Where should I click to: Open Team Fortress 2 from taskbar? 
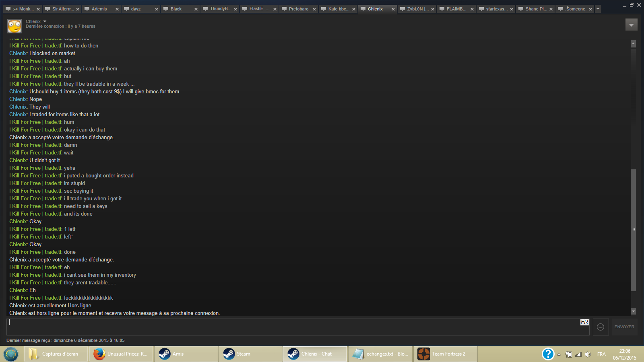[446, 354]
